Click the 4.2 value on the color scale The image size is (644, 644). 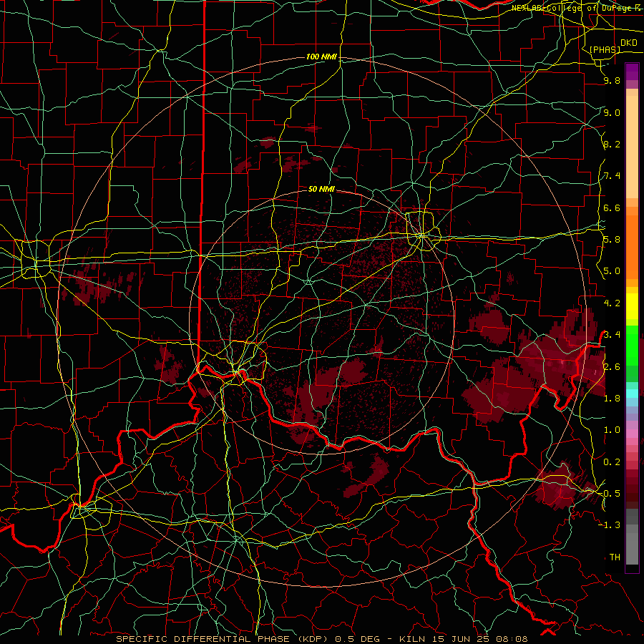pyautogui.click(x=612, y=303)
